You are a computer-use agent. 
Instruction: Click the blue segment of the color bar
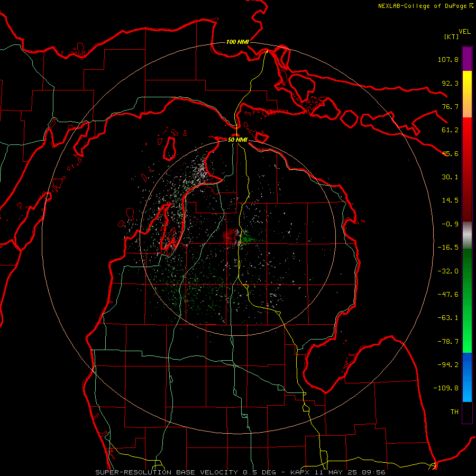(467, 377)
